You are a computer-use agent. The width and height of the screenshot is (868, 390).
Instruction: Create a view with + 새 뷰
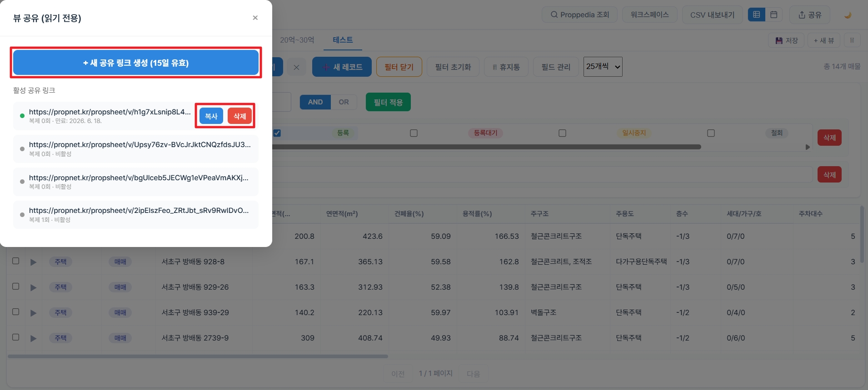(x=824, y=40)
